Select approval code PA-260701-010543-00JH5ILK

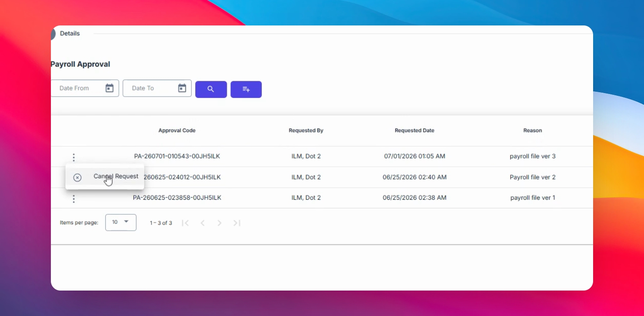point(177,156)
